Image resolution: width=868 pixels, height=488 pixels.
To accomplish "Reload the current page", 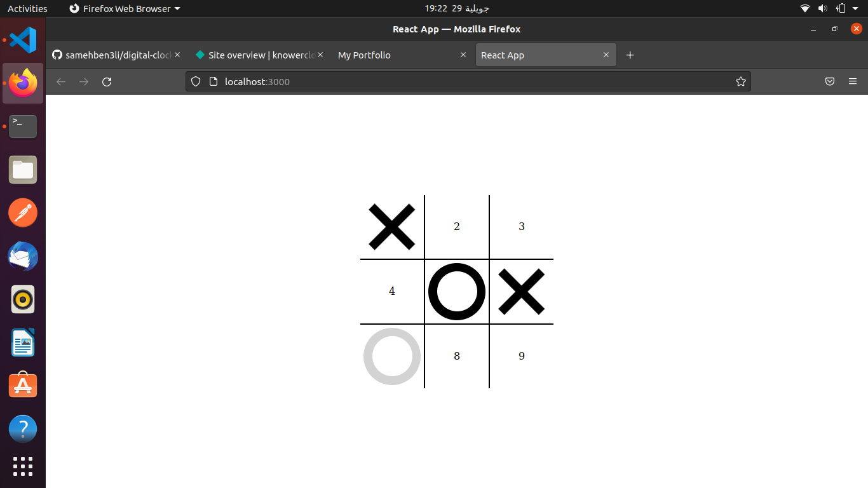I will [x=107, y=81].
